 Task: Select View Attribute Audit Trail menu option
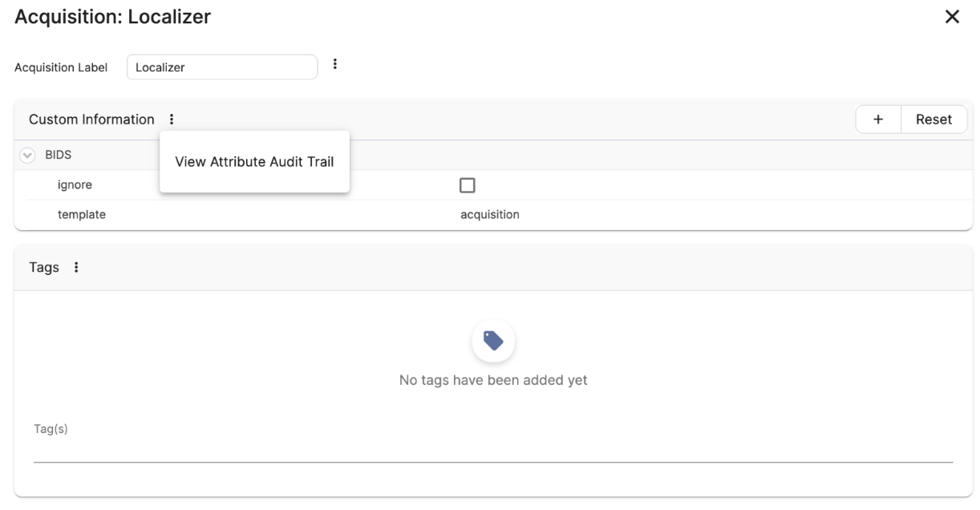point(254,162)
